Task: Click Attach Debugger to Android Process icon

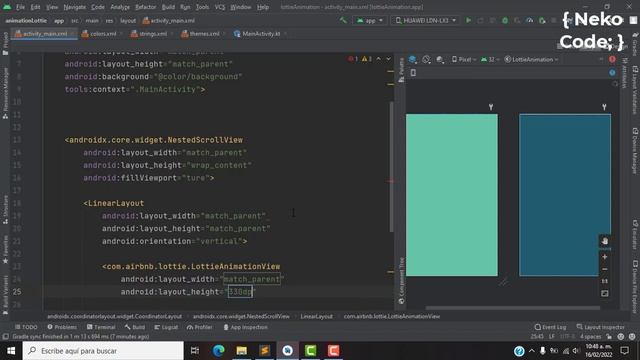Action: (x=542, y=20)
